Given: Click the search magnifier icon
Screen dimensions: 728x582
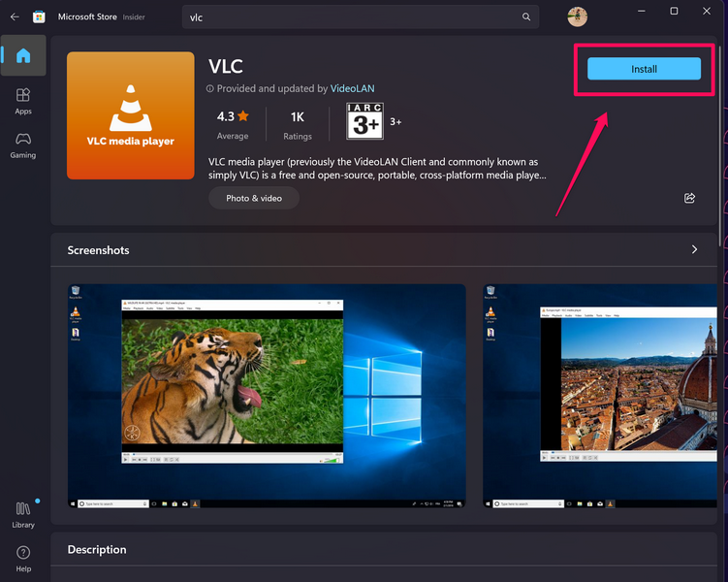Looking at the screenshot, I should click(526, 17).
